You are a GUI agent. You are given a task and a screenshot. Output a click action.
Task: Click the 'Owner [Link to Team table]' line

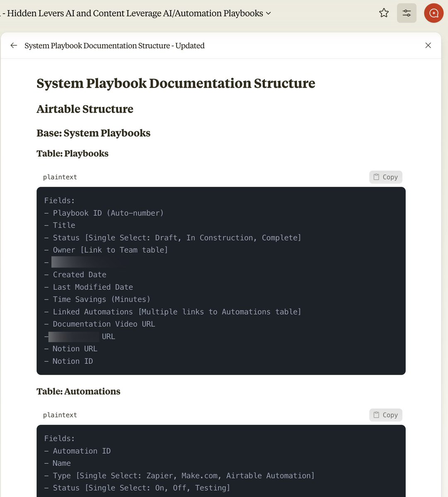pyautogui.click(x=106, y=250)
